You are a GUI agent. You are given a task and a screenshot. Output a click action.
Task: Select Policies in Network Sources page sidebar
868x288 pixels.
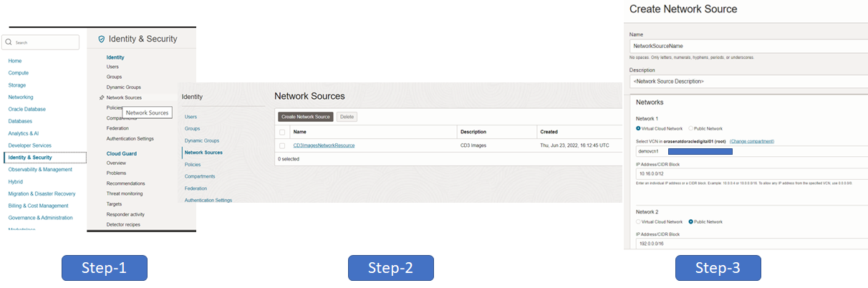pyautogui.click(x=193, y=164)
